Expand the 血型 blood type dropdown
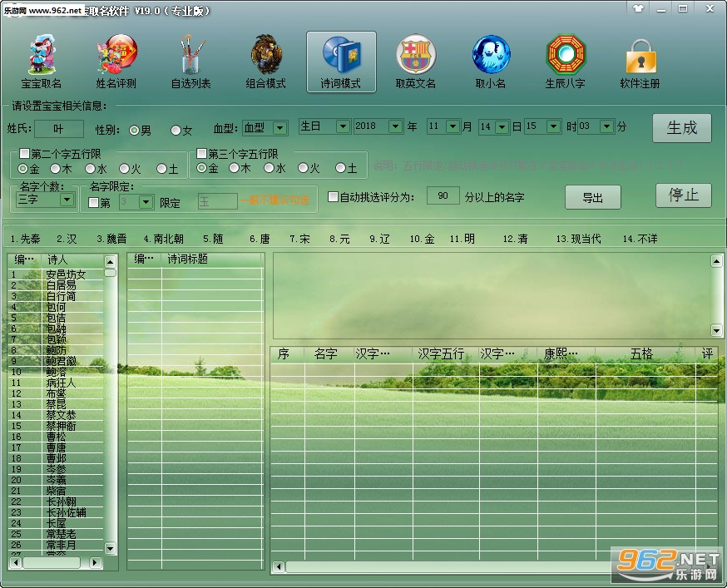 [x=280, y=128]
